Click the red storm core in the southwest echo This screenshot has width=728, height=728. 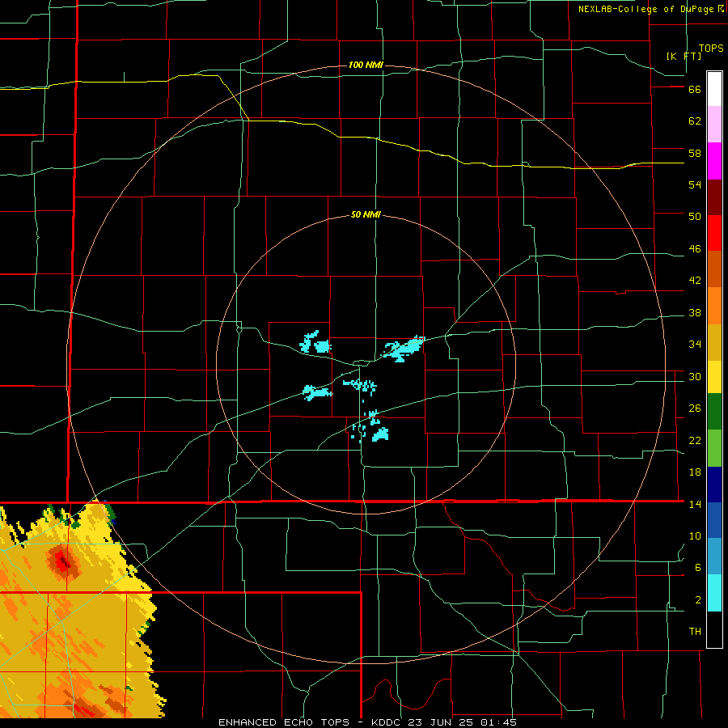[62, 563]
